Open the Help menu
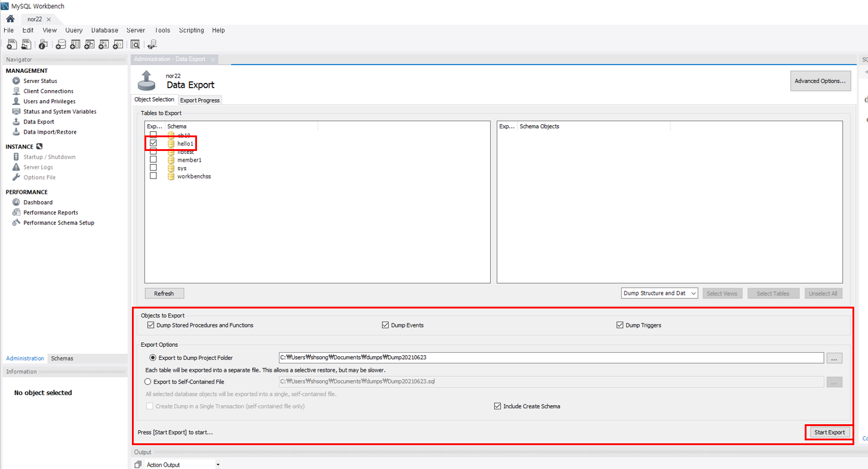868x469 pixels. pos(218,30)
